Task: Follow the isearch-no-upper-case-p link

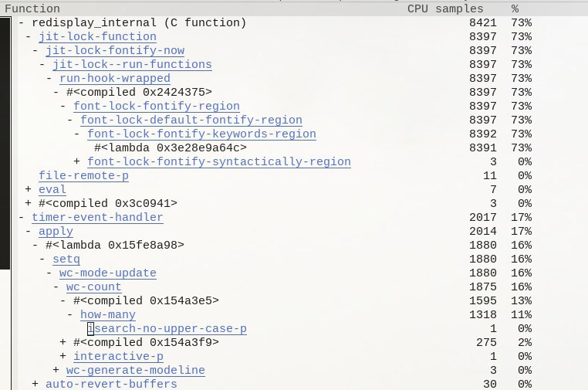Action: pos(167,328)
